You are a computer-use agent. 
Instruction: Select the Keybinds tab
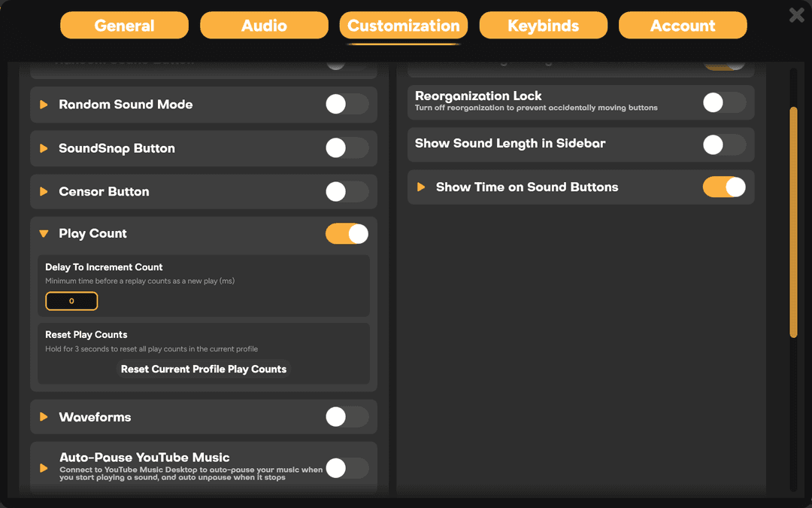click(543, 25)
